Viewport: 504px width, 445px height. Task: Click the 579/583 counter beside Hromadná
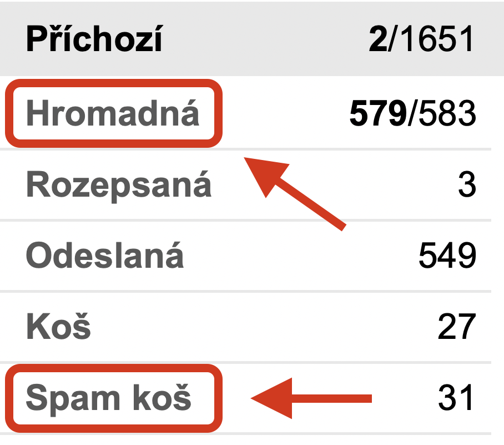coord(412,114)
